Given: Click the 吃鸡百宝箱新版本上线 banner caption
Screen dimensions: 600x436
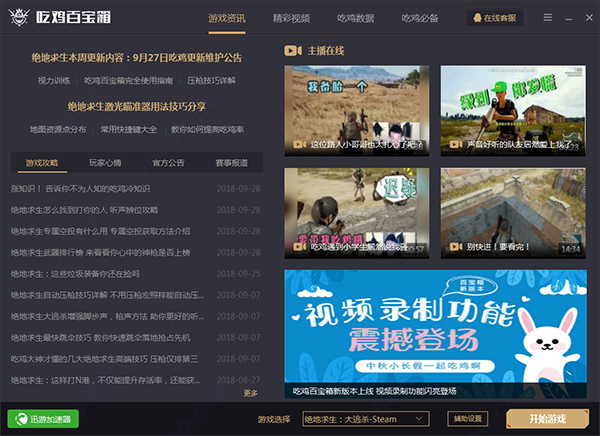Looking at the screenshot, I should pos(375,391).
